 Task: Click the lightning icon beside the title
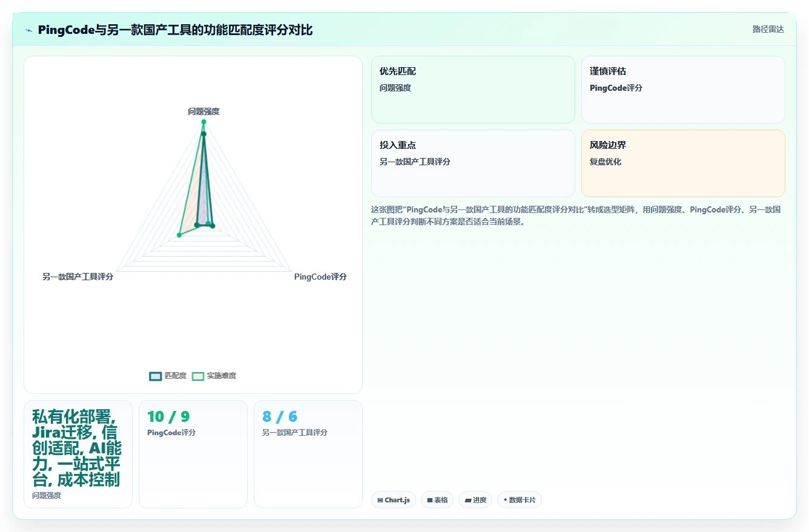pyautogui.click(x=28, y=30)
